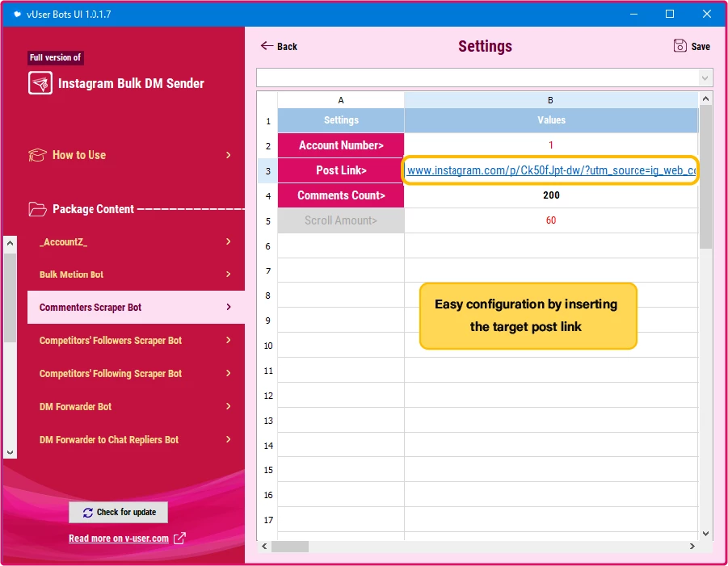Select row header 2 in the grid
728x566 pixels.
(x=268, y=145)
